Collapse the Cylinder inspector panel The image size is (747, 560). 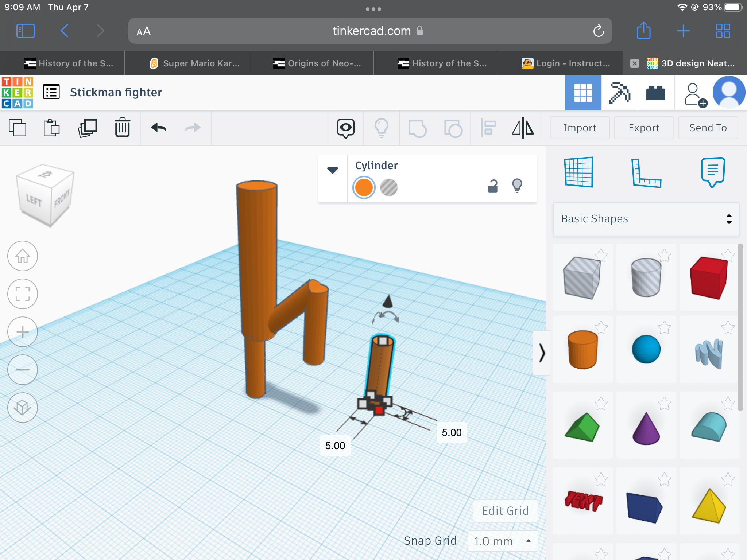click(332, 170)
